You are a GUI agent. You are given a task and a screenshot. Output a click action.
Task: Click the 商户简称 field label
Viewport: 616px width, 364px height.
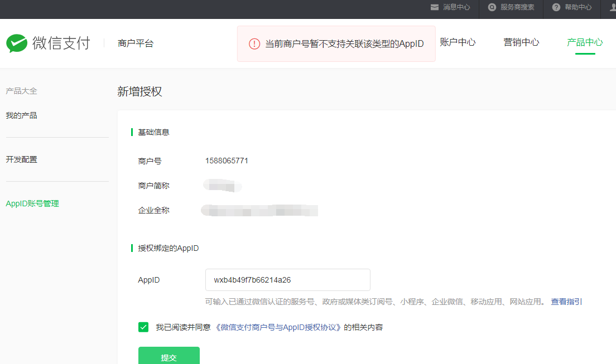click(153, 186)
